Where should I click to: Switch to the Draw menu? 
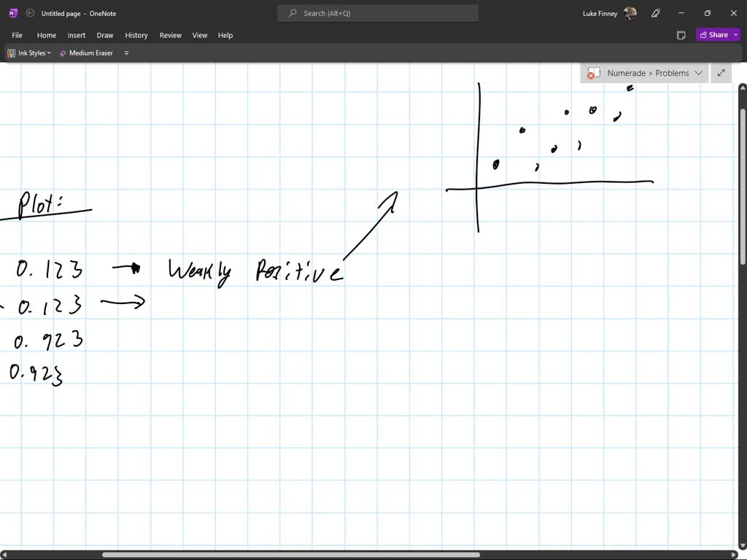pyautogui.click(x=104, y=34)
